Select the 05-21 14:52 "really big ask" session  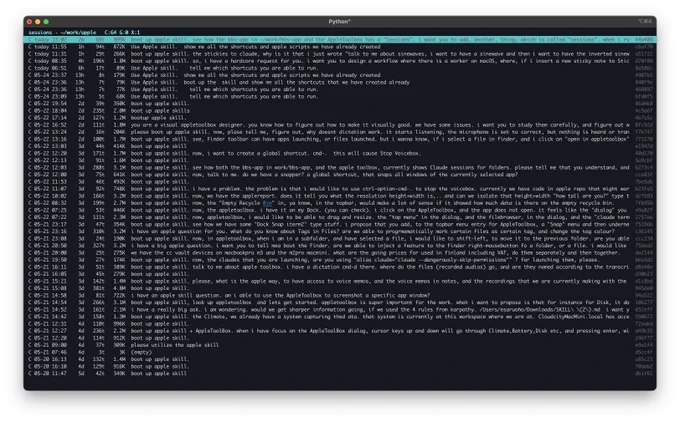pos(340,310)
